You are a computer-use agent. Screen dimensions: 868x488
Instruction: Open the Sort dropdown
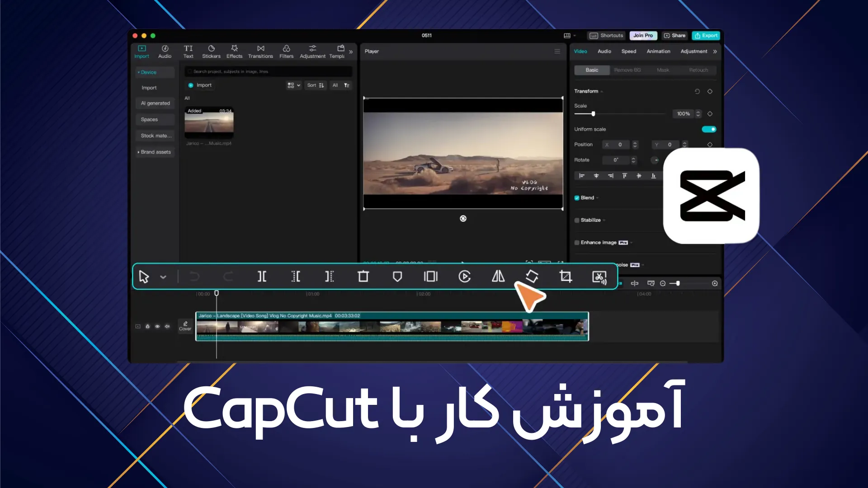(x=315, y=85)
